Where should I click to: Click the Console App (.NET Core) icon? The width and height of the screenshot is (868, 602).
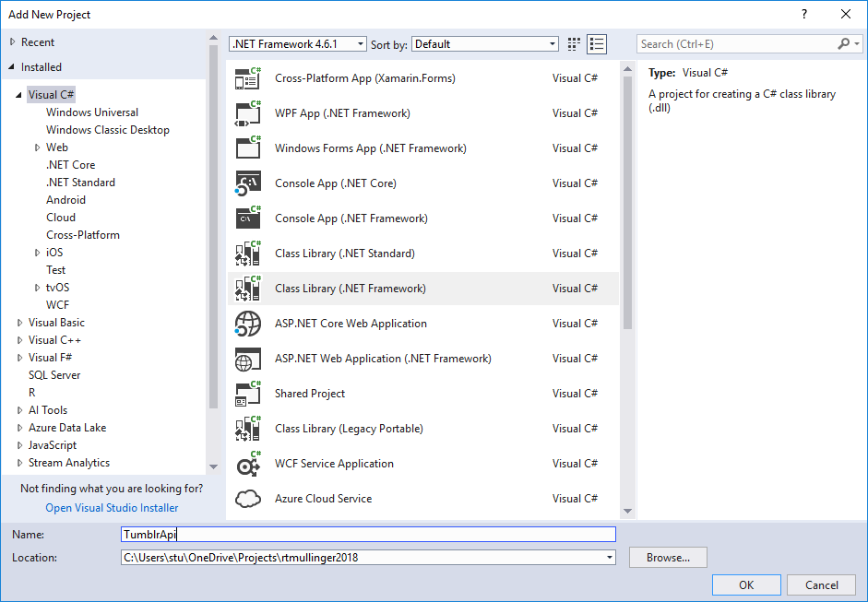pyautogui.click(x=247, y=183)
